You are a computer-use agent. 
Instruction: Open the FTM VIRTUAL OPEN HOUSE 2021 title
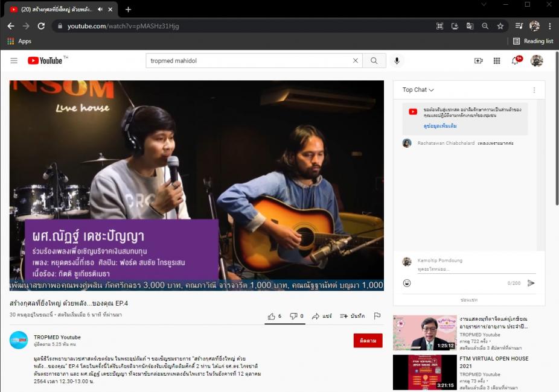(494, 362)
